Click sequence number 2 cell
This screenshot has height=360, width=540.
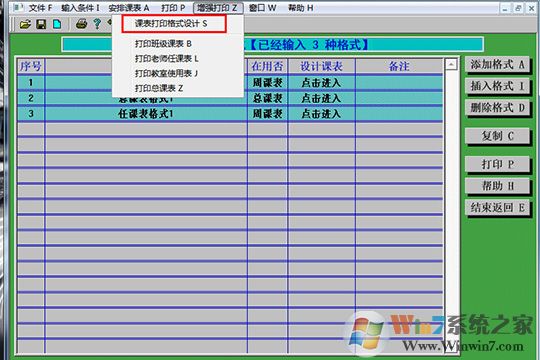[x=31, y=98]
